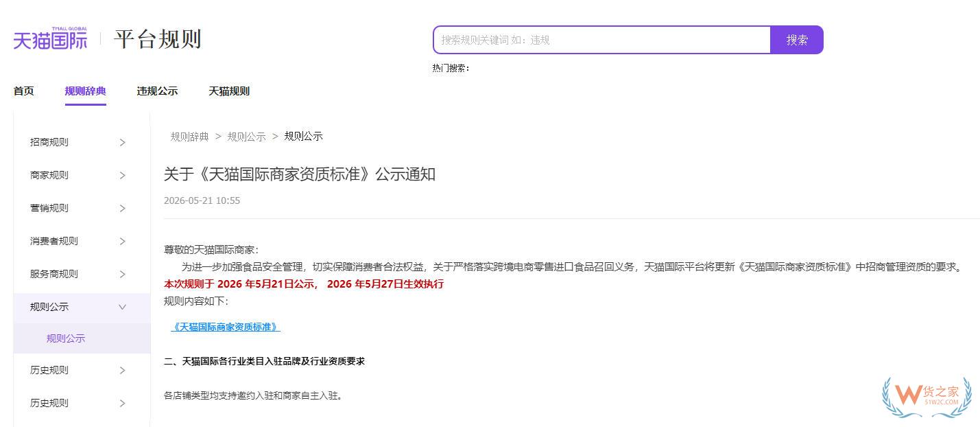Open the 首页 tab

(24, 91)
